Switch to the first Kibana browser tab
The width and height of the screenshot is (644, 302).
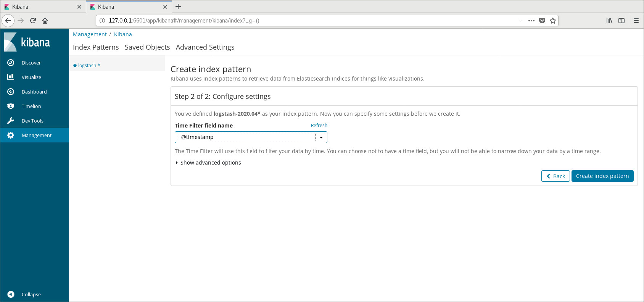[43, 7]
